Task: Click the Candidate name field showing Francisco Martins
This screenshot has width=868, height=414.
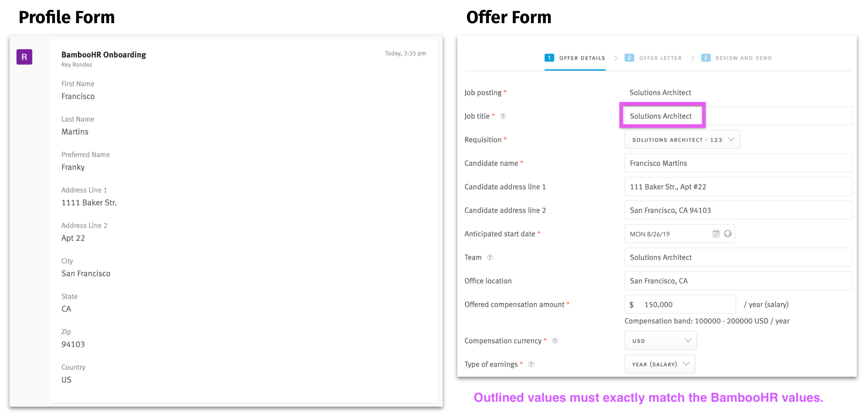Action: tap(737, 163)
